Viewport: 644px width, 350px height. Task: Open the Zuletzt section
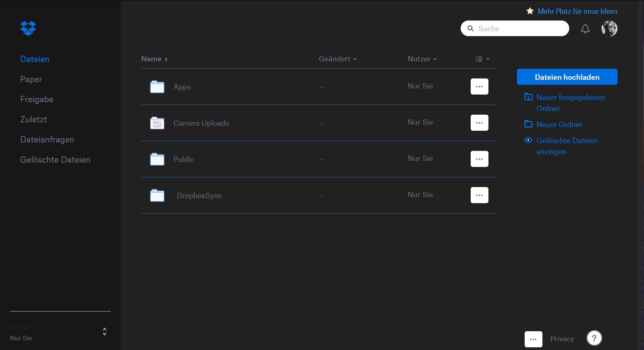click(x=34, y=119)
